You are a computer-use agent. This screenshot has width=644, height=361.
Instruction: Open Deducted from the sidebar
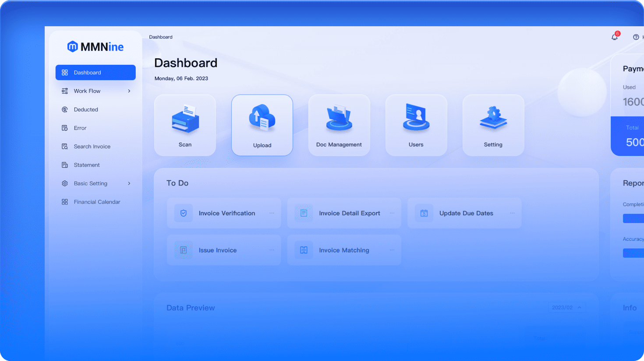(86, 109)
